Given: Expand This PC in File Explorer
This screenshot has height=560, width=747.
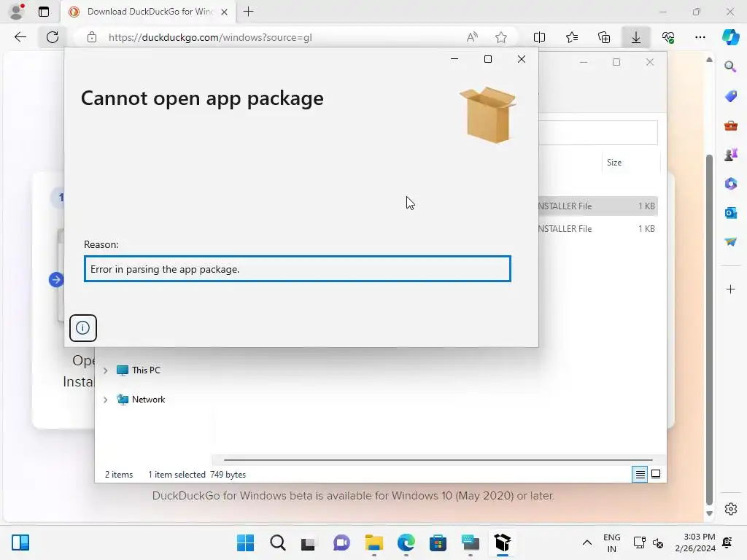Looking at the screenshot, I should tap(106, 370).
